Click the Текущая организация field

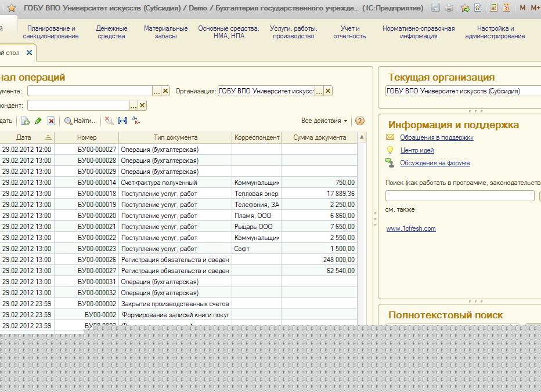(463, 91)
